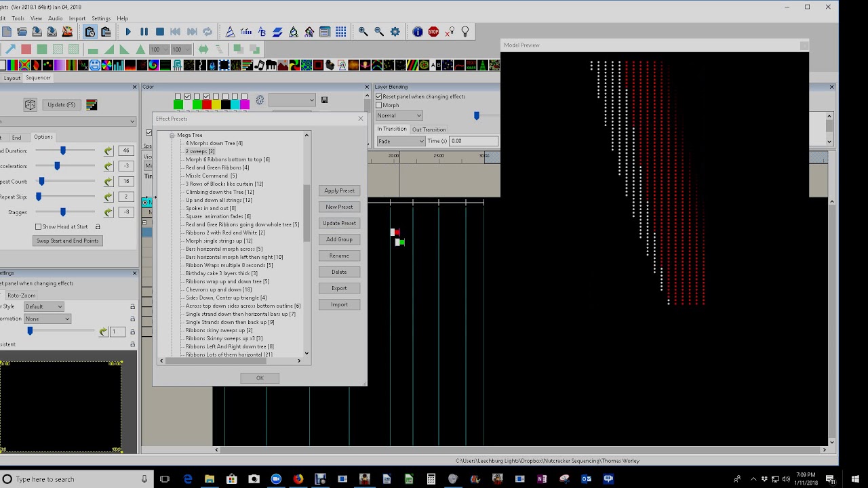This screenshot has height=488, width=868.
Task: Click the Pause playback toolbar icon
Action: pyautogui.click(x=144, y=32)
